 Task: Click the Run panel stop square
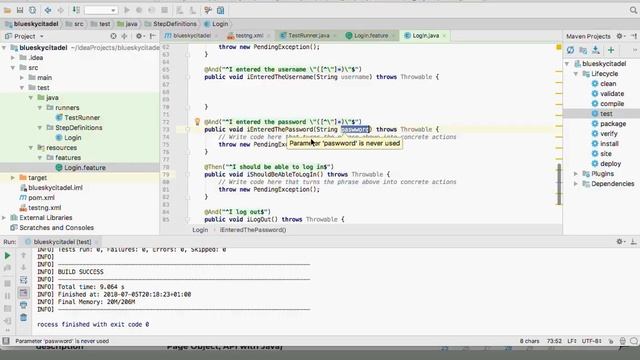pyautogui.click(x=7, y=283)
